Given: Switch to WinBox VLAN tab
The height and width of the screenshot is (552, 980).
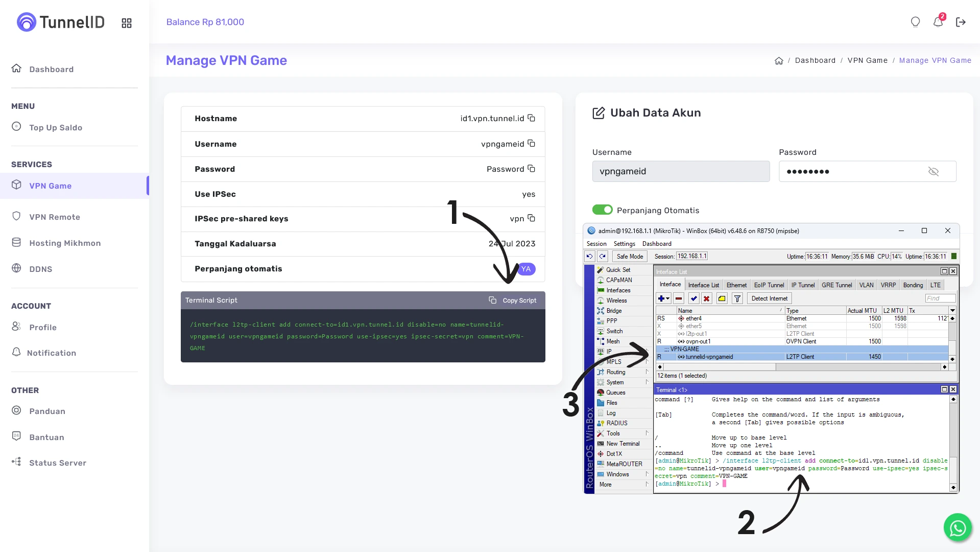Looking at the screenshot, I should (x=866, y=285).
